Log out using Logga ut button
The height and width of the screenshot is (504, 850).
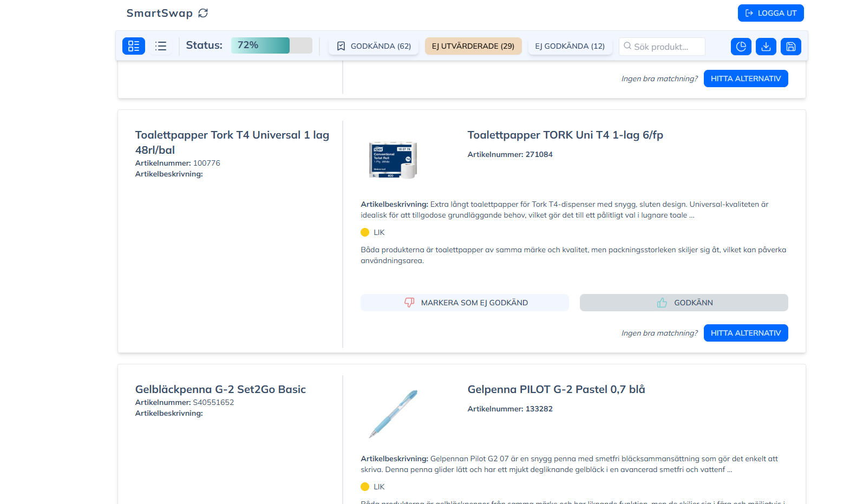coord(770,13)
